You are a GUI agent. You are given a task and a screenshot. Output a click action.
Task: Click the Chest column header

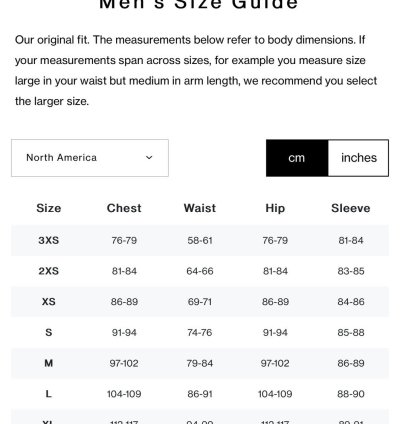point(124,208)
